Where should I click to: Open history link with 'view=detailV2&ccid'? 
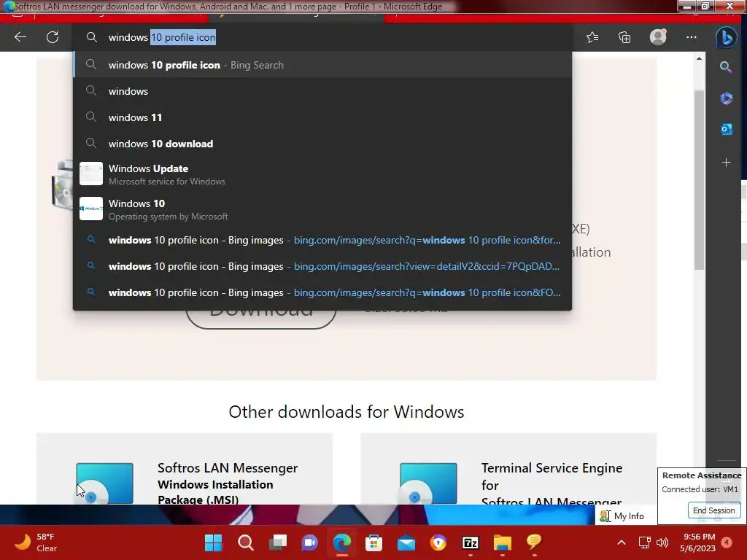322,266
